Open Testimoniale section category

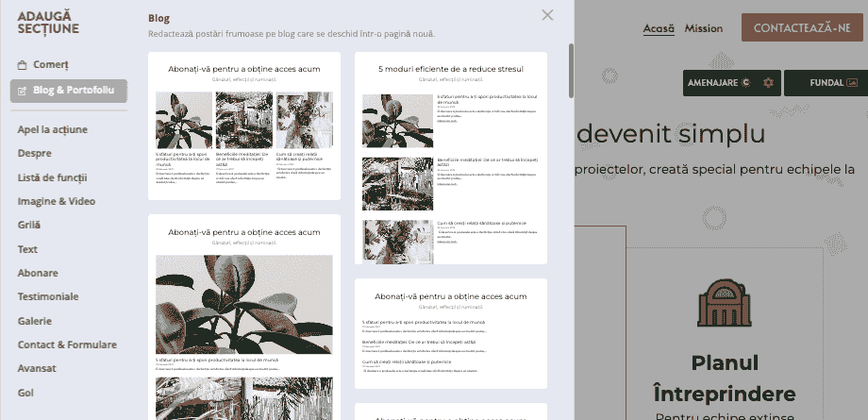[48, 297]
